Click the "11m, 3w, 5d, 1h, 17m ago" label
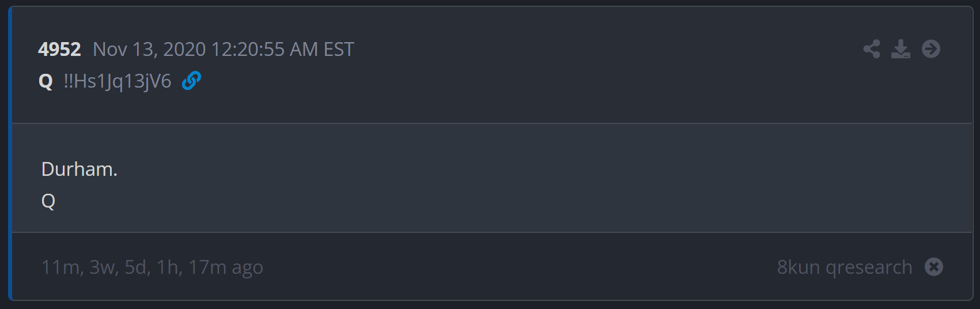This screenshot has height=309, width=980. coord(152,267)
